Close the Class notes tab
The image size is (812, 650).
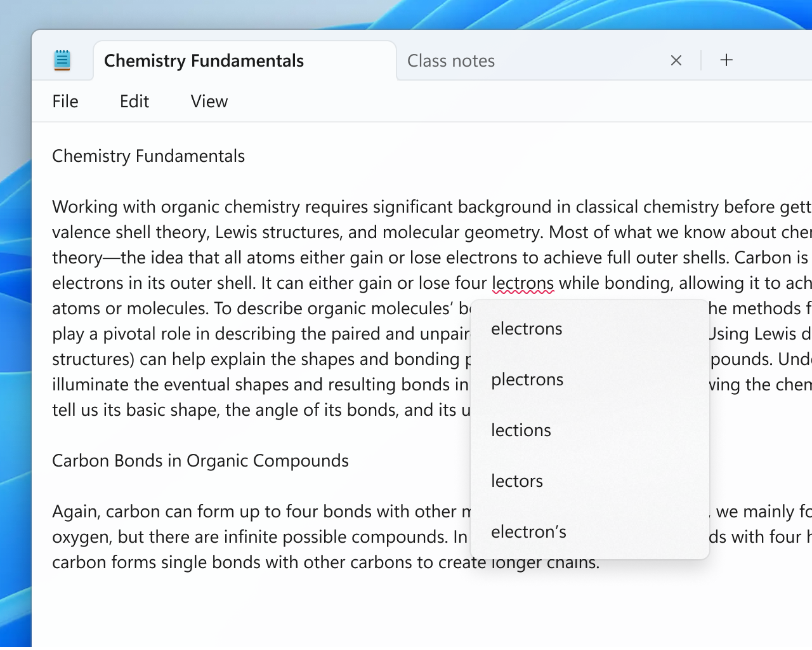pos(676,60)
